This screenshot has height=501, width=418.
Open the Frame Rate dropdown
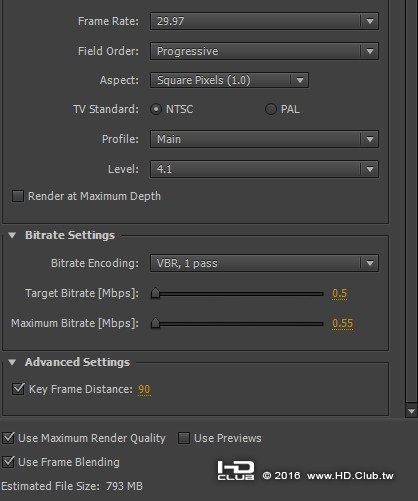pos(264,21)
